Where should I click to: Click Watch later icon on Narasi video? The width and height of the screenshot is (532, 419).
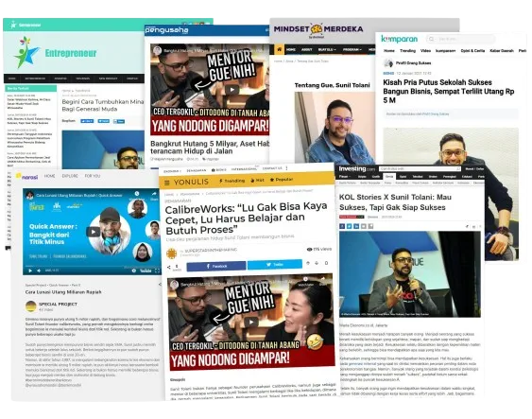pyautogui.click(x=137, y=195)
